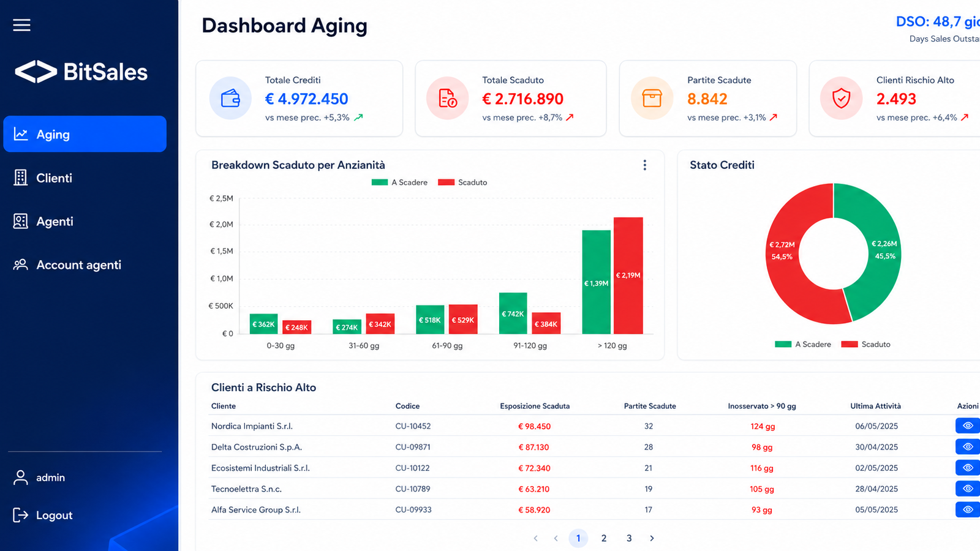
Task: Sort by Codice column header
Action: coord(407,406)
